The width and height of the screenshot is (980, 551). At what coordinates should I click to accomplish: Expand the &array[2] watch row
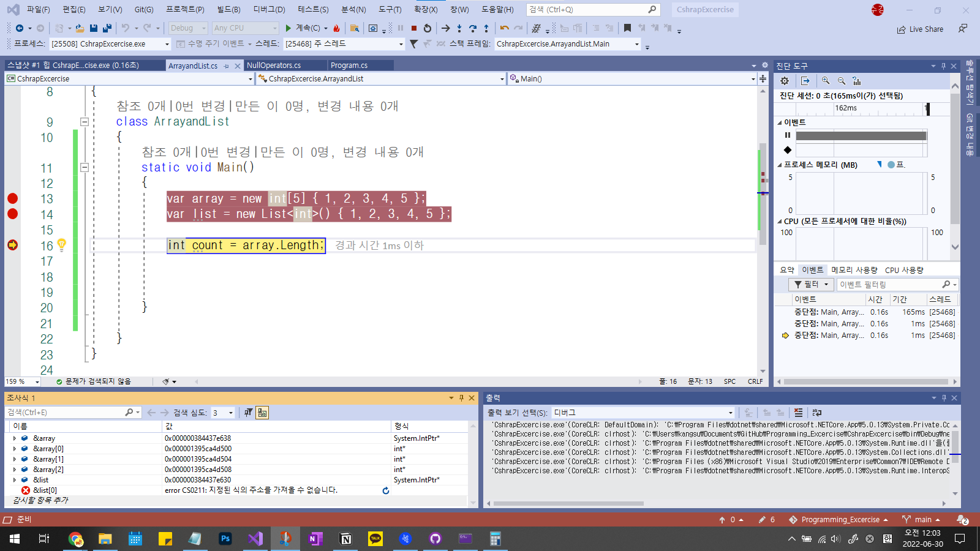point(15,470)
